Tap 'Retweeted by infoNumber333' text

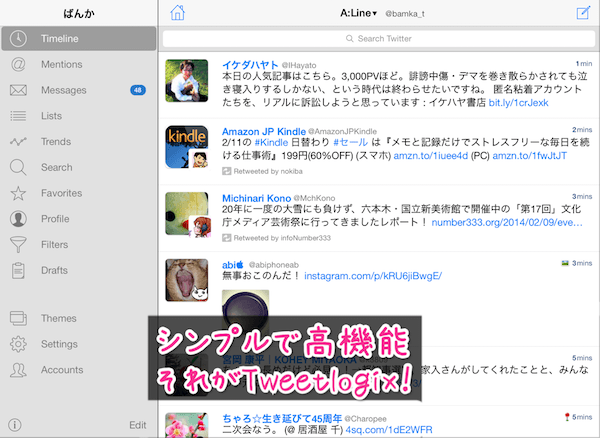[x=282, y=238]
